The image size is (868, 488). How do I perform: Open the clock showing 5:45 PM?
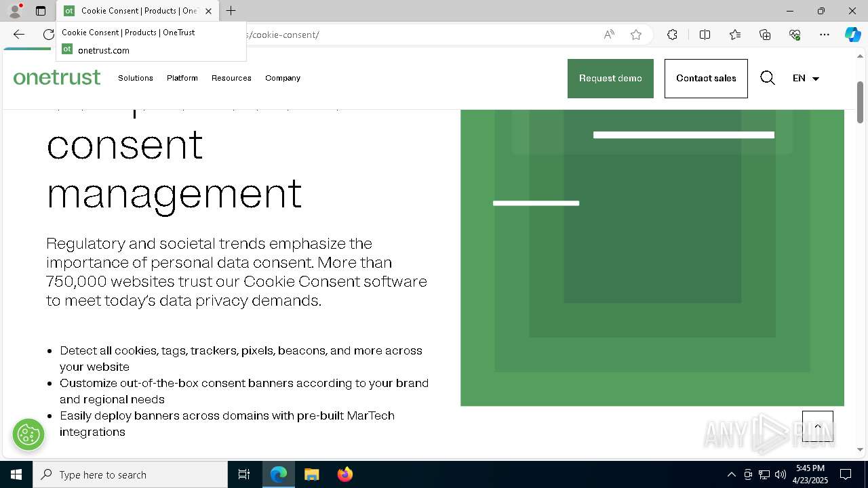[x=810, y=474]
